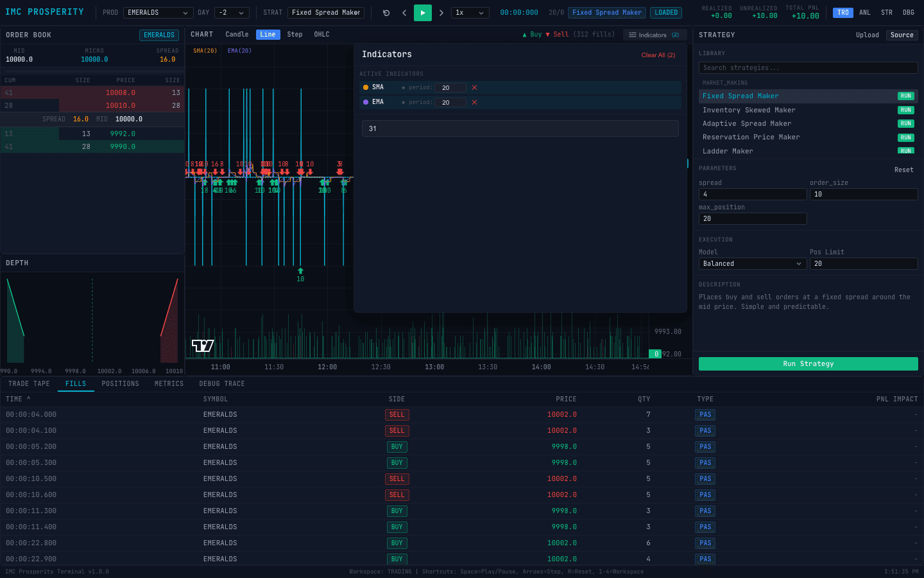The height and width of the screenshot is (578, 924).
Task: Step forward with the right chevron
Action: [441, 13]
